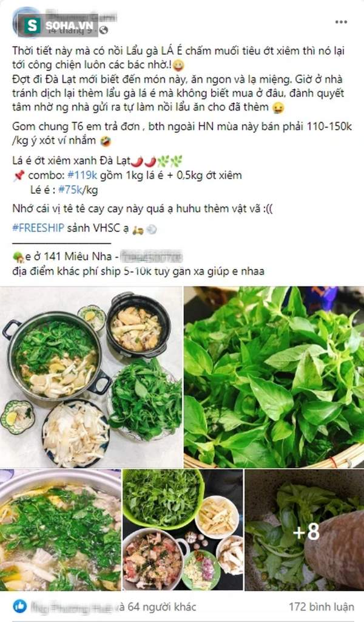Open the 172 bình luận comments link
Image resolution: width=364 pixels, height=622 pixels.
click(x=321, y=607)
